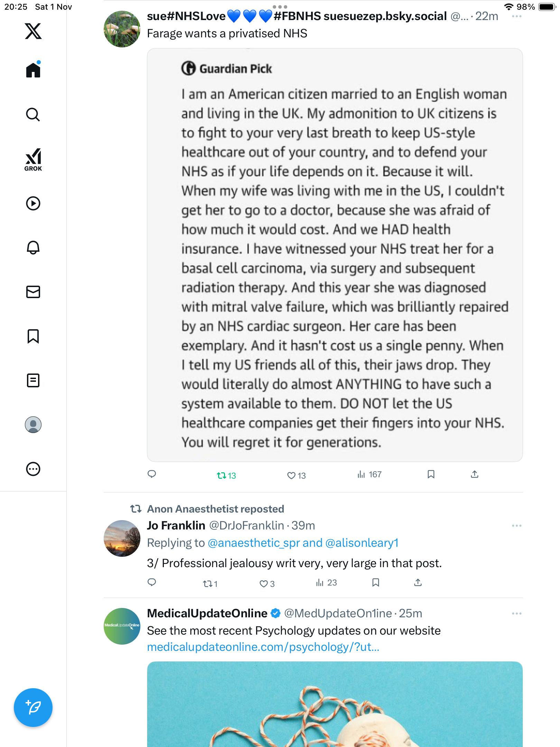Open the video tab in sidebar
This screenshot has width=560, height=747.
click(33, 203)
